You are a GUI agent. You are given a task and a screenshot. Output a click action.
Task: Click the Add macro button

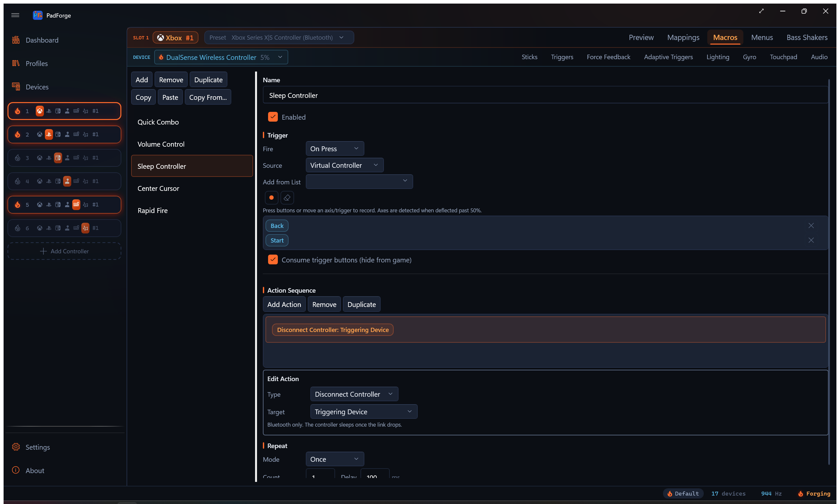[x=142, y=80]
